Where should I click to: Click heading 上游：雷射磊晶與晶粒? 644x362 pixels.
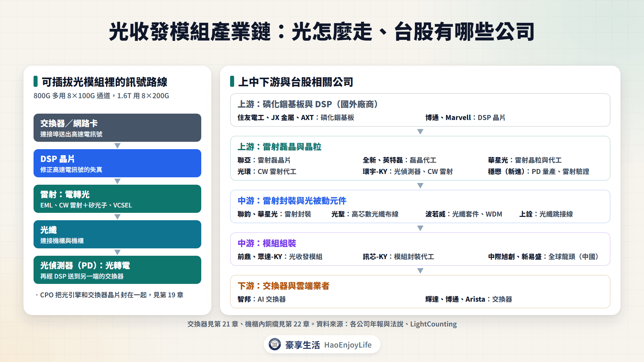[x=279, y=147]
